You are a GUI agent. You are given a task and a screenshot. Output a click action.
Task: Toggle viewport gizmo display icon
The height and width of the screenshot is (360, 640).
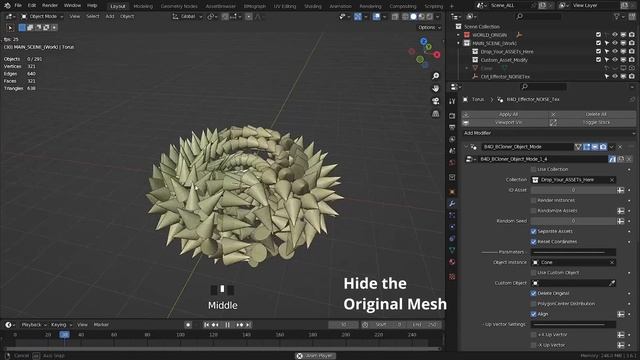[x=358, y=17]
